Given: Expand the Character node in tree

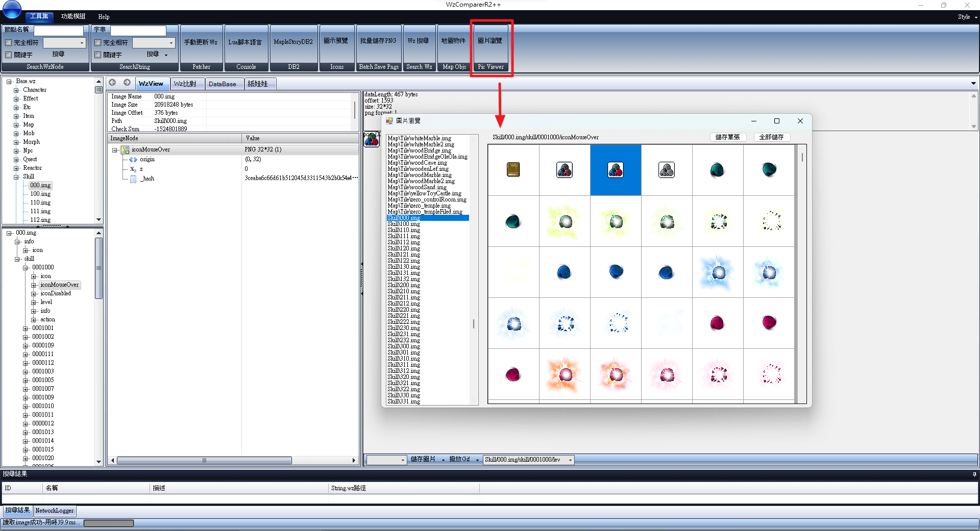Looking at the screenshot, I should [x=16, y=90].
